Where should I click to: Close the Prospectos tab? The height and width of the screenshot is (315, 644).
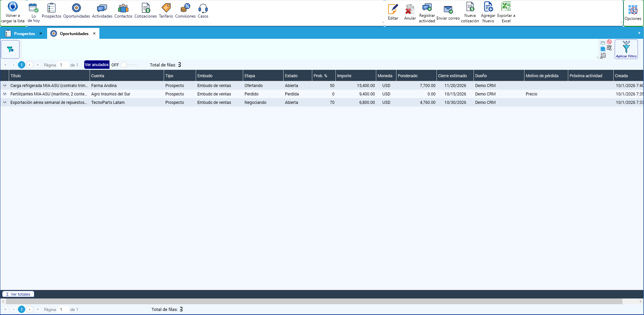41,33
